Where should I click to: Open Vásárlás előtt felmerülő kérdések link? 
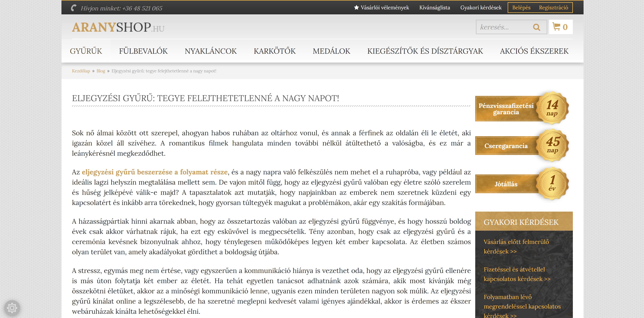(516, 247)
